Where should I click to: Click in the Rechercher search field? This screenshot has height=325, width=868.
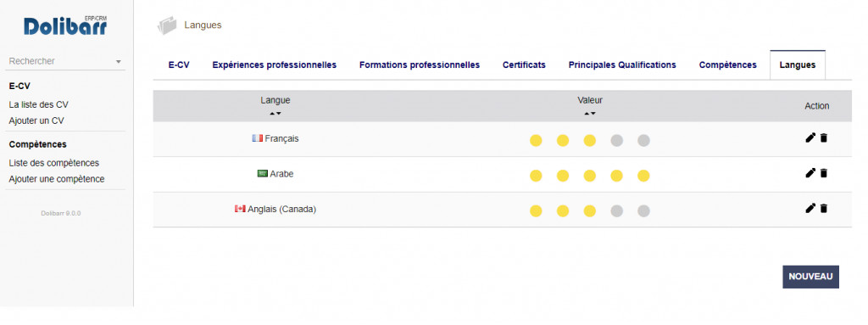(60, 62)
